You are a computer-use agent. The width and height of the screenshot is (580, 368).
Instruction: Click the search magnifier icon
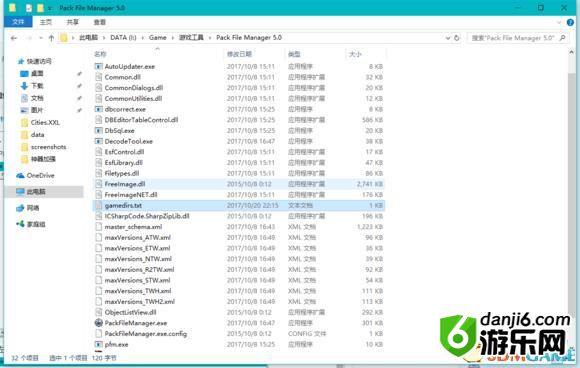pos(563,38)
